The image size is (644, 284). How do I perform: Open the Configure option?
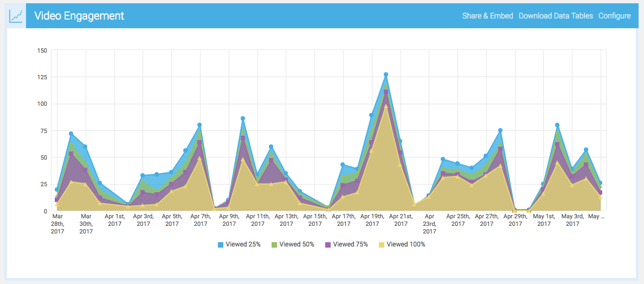(614, 16)
